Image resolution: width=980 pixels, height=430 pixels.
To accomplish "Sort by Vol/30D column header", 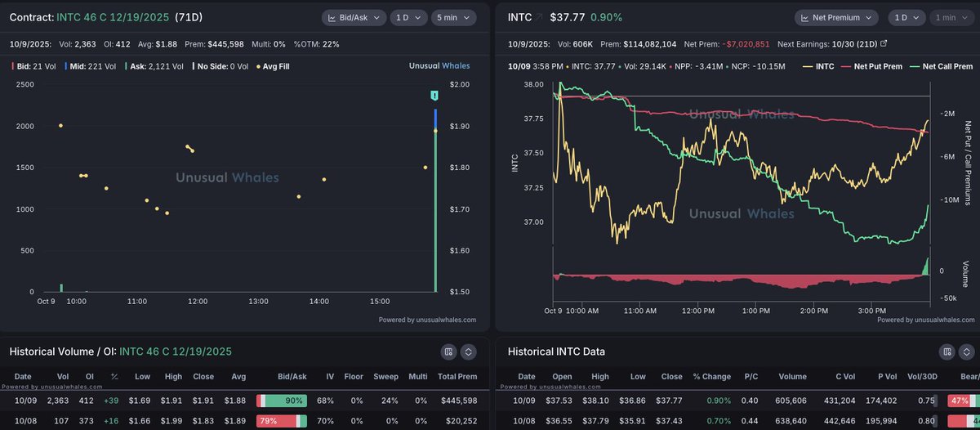I will click(x=922, y=377).
